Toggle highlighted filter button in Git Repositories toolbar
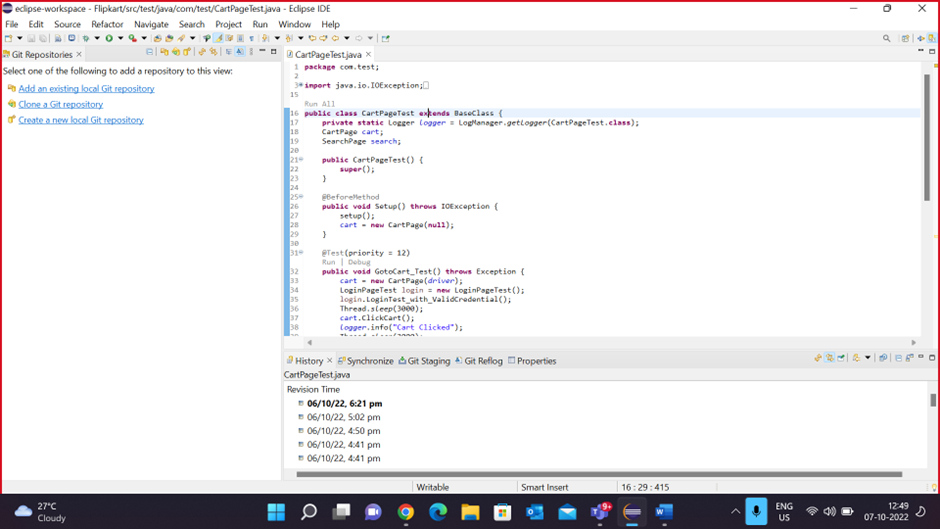The width and height of the screenshot is (940, 529). 239,52
